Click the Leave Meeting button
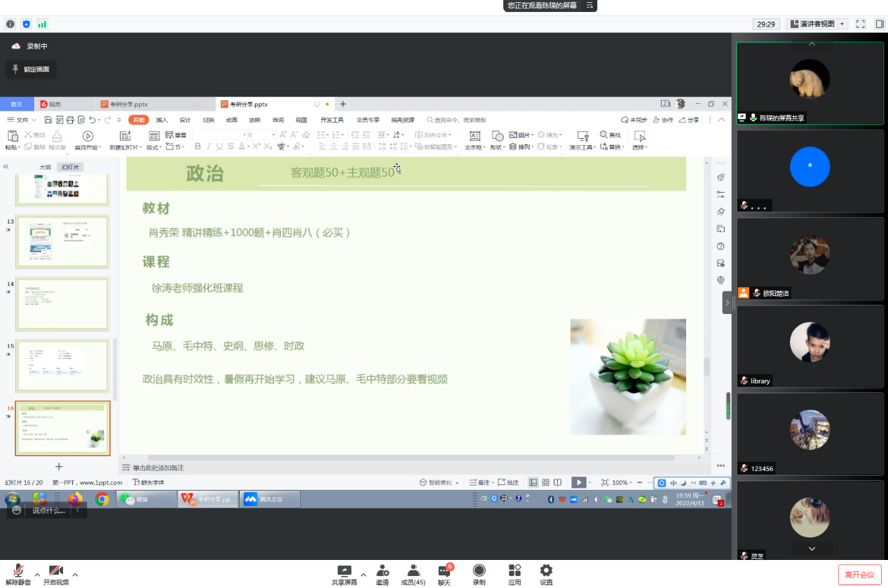This screenshot has width=888, height=588. pos(859,575)
